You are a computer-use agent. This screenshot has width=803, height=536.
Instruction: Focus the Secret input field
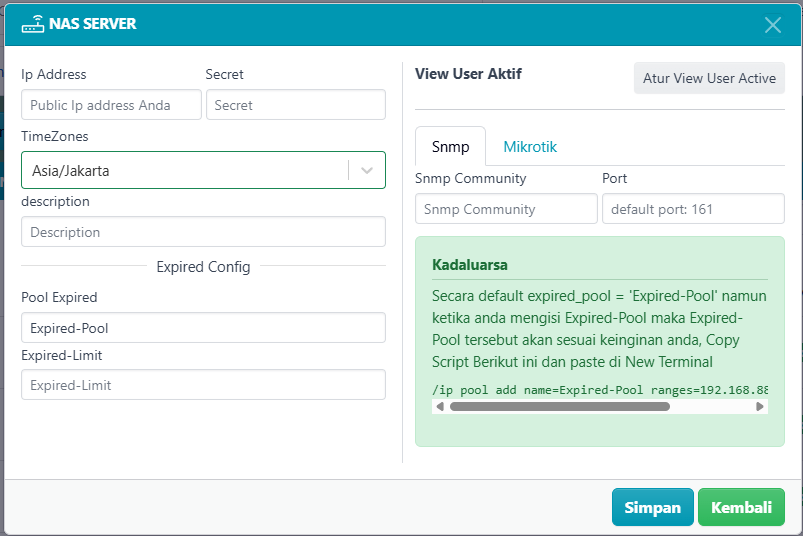point(295,105)
